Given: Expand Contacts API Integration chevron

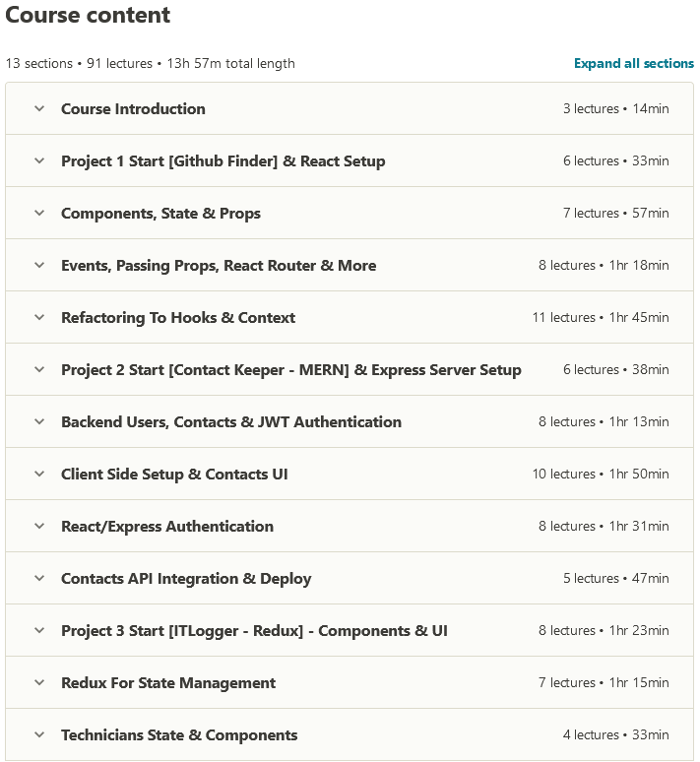Looking at the screenshot, I should coord(39,579).
